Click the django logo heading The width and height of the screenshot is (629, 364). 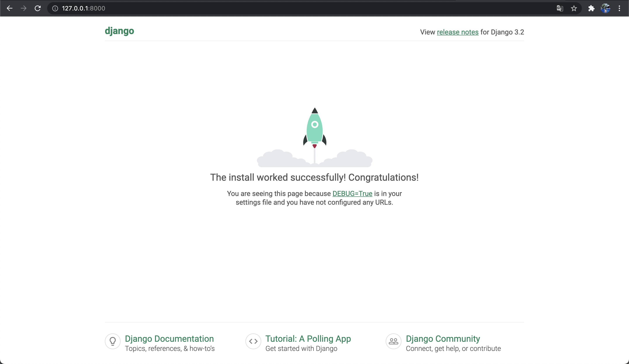(x=119, y=31)
